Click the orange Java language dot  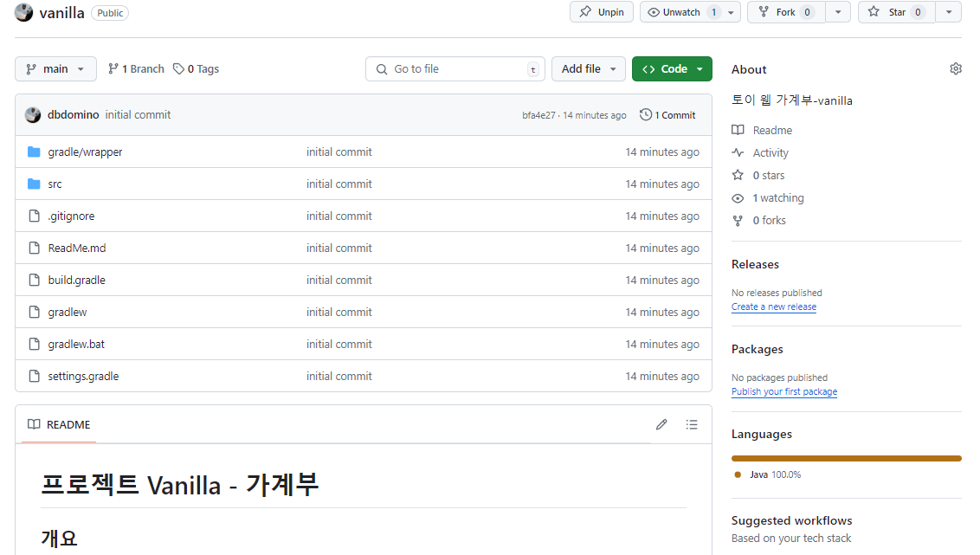(x=738, y=475)
